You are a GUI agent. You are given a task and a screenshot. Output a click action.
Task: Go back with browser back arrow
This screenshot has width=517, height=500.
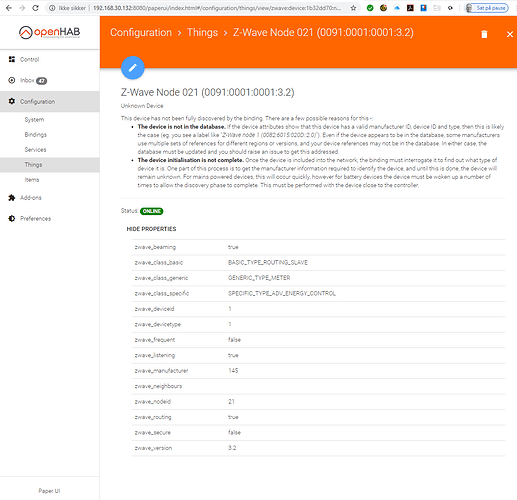coord(9,8)
